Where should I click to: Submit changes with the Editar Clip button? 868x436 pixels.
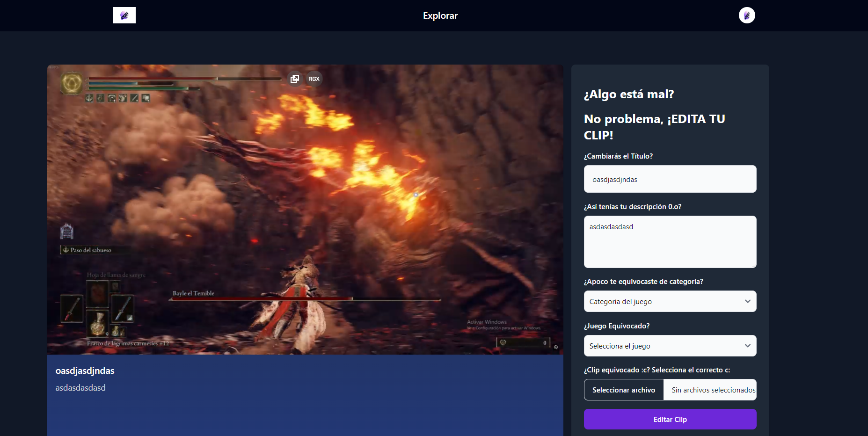click(x=670, y=419)
